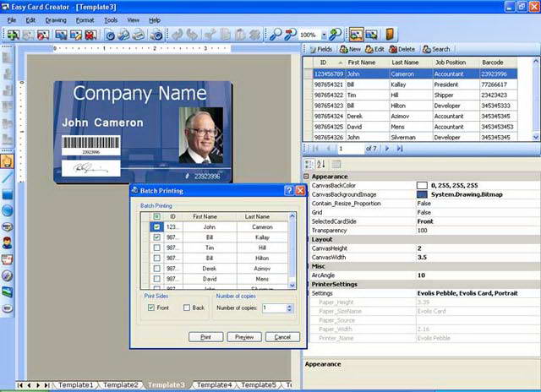Open the 100% zoom level dropdown

[324, 35]
